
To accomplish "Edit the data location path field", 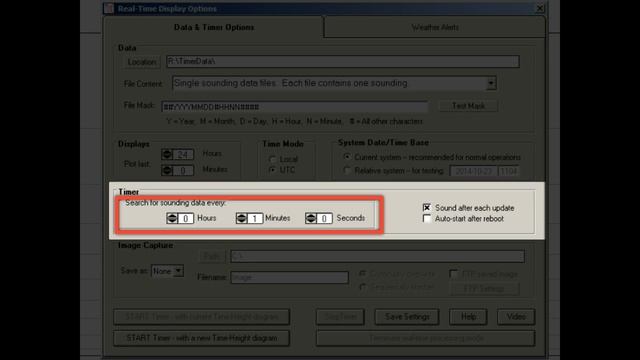I will pos(342,62).
